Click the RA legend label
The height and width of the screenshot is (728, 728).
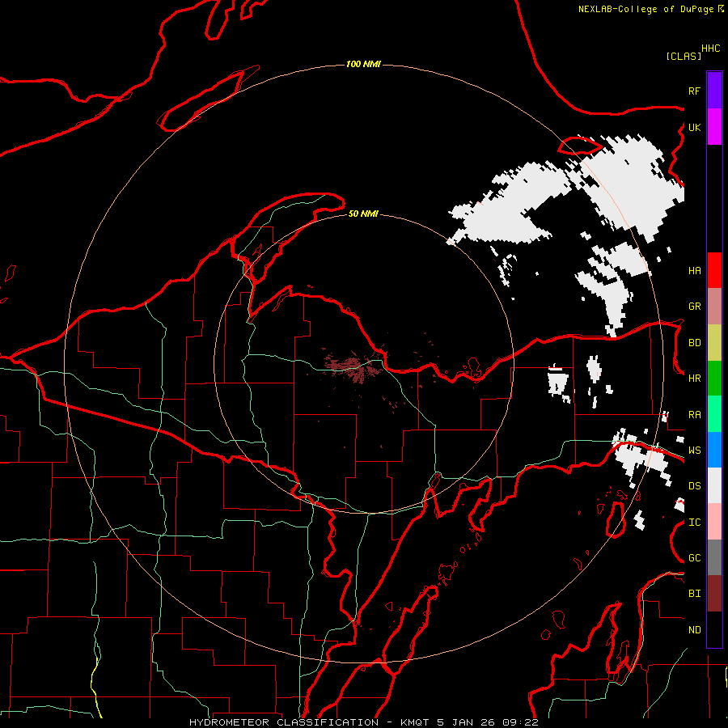tap(695, 415)
